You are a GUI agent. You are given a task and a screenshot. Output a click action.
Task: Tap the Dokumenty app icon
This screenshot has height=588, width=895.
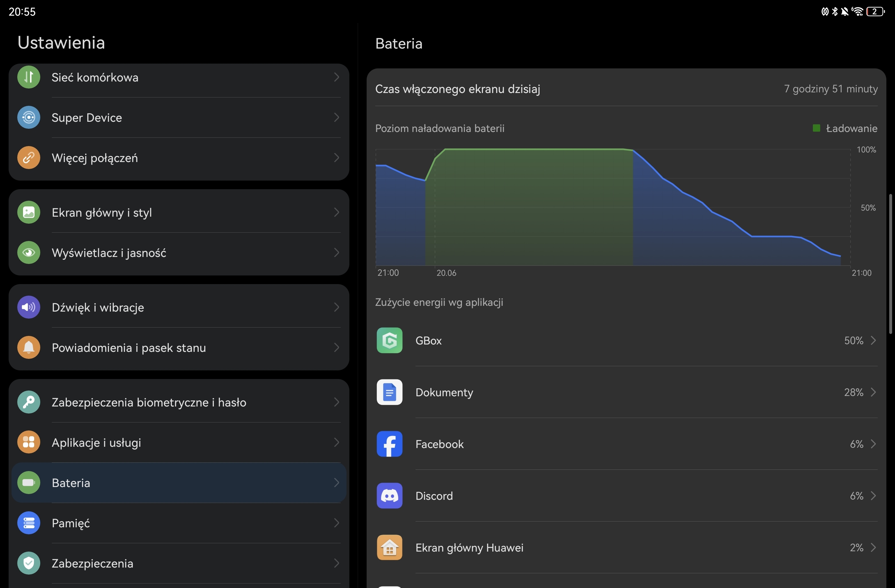click(x=389, y=392)
